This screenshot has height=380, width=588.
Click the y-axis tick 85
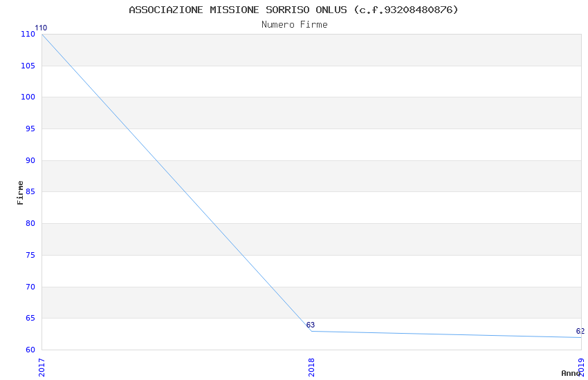point(30,191)
